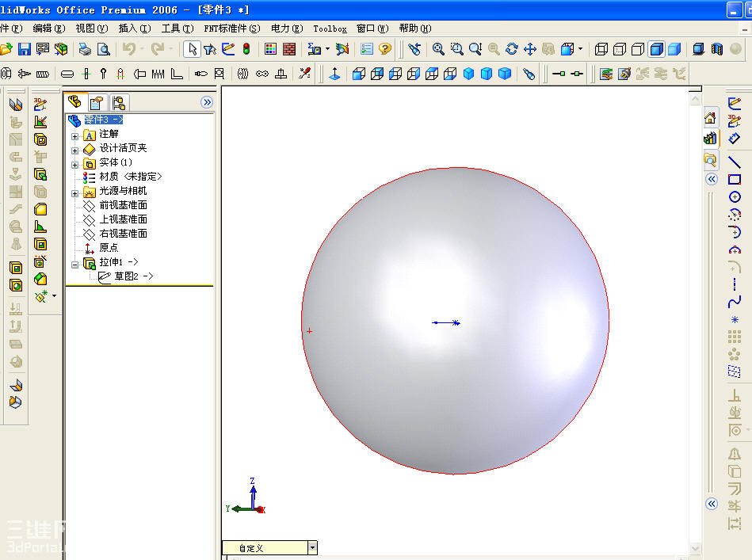Select the Pan view icon
Screen dimensions: 752x560
pyautogui.click(x=530, y=49)
